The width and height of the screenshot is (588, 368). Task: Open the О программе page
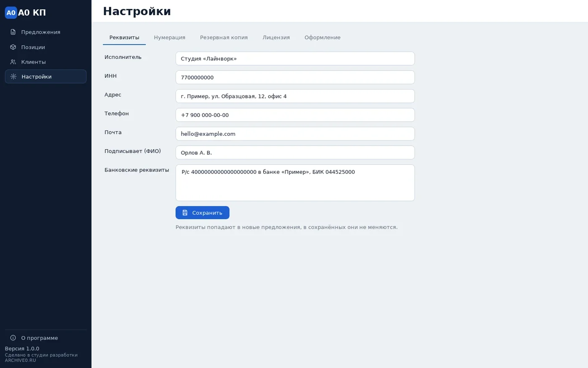(46, 338)
